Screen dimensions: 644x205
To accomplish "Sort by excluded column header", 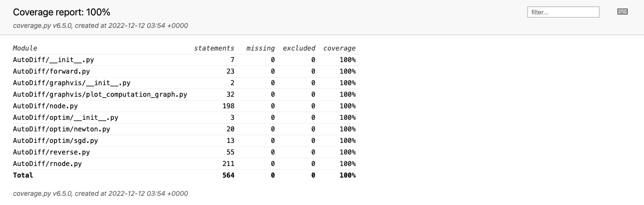I will (299, 48).
